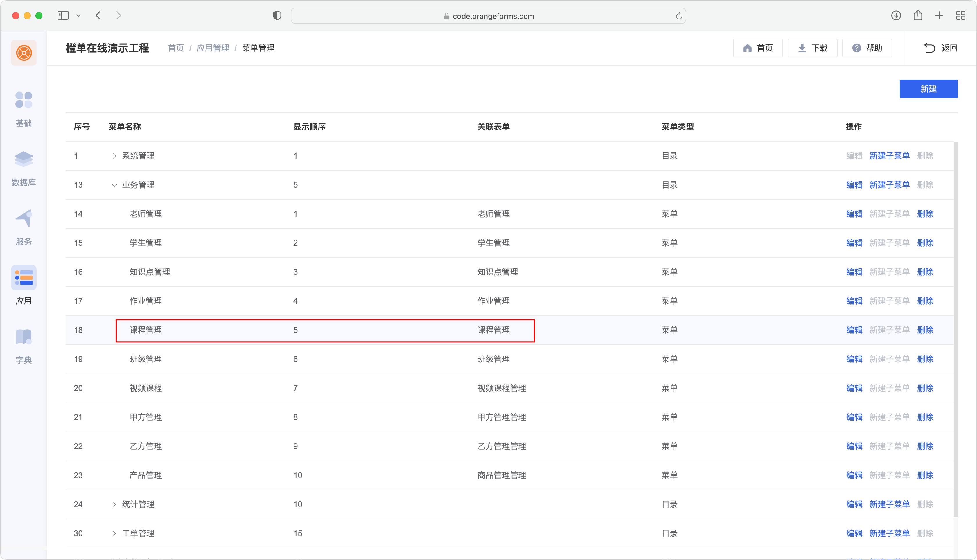The height and width of the screenshot is (560, 977).
Task: Click the table's vertical scrollbar
Action: tap(956, 329)
